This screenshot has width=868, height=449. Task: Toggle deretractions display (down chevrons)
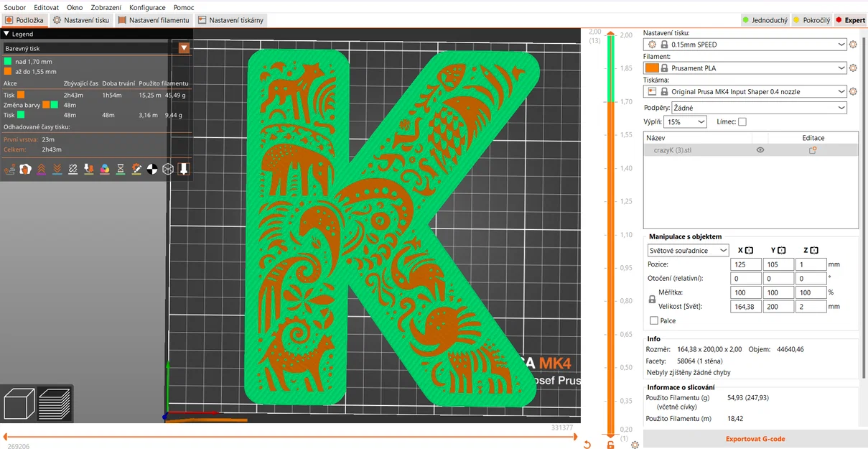click(x=57, y=169)
